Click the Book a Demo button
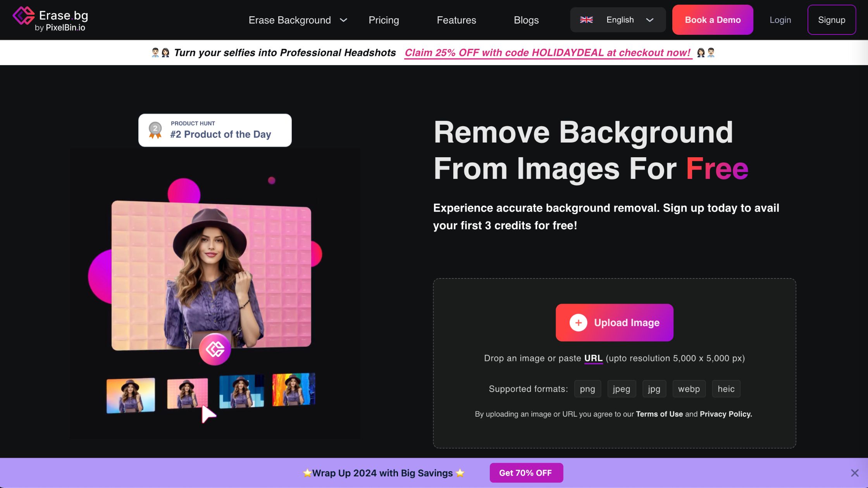This screenshot has height=488, width=868. (712, 20)
